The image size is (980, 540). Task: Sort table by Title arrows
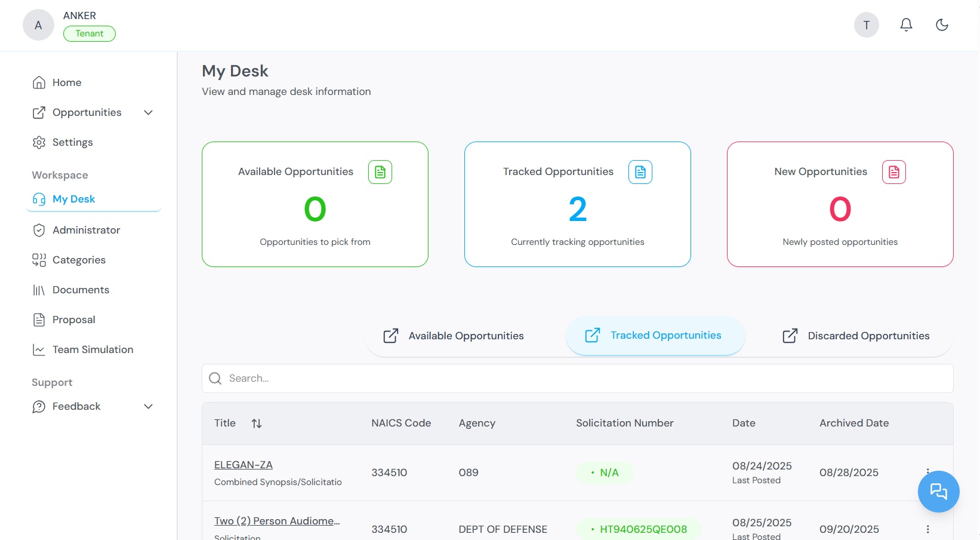tap(257, 424)
